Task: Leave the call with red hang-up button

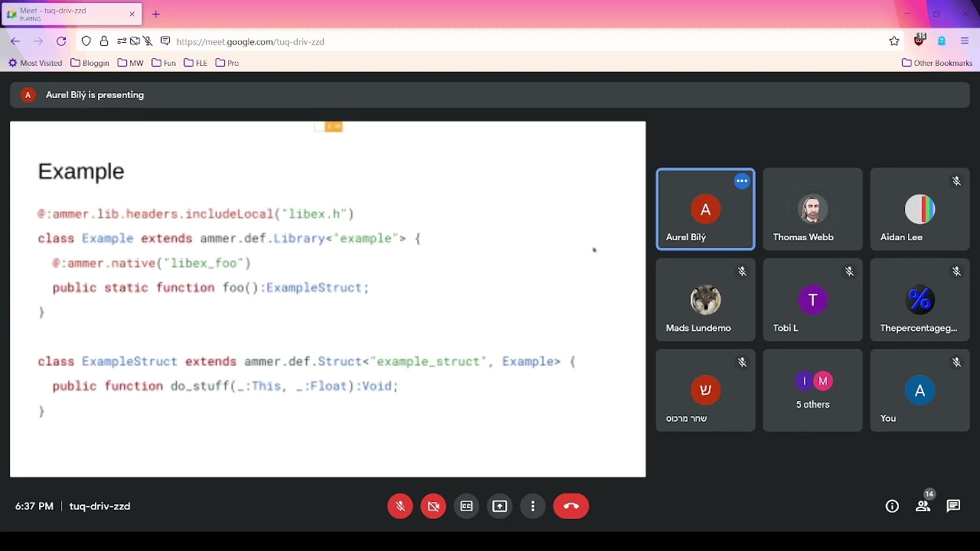Action: [572, 507]
